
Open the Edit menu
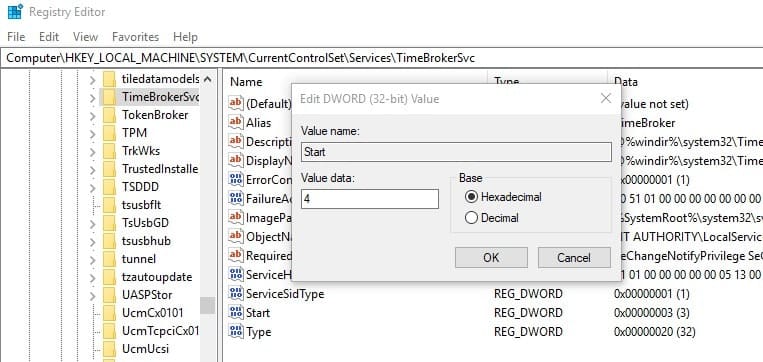pyautogui.click(x=49, y=37)
